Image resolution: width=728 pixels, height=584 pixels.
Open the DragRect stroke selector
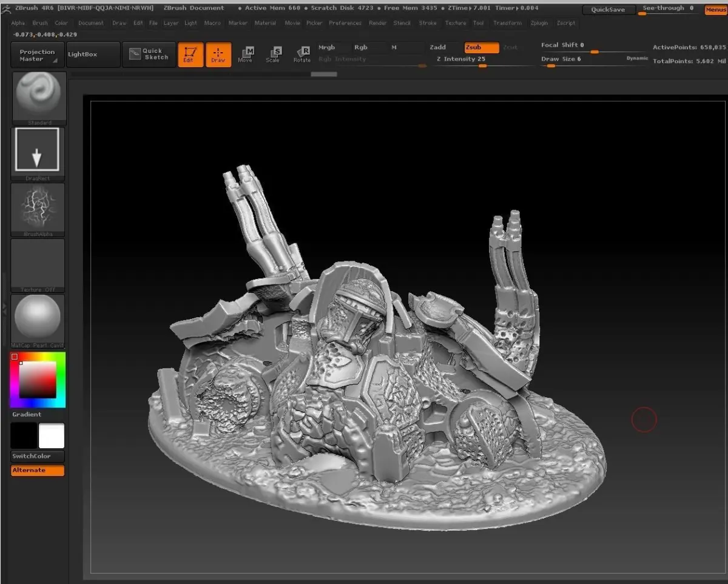[x=38, y=153]
